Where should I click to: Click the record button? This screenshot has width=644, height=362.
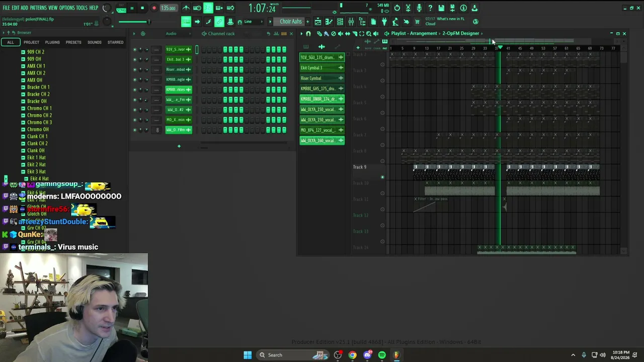coord(154,8)
